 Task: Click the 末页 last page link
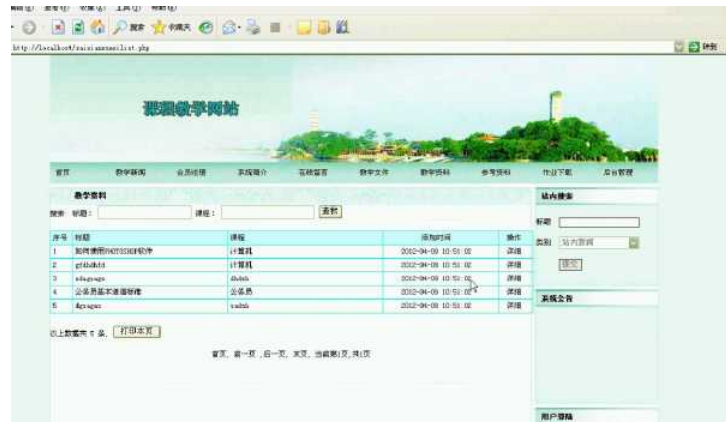300,354
